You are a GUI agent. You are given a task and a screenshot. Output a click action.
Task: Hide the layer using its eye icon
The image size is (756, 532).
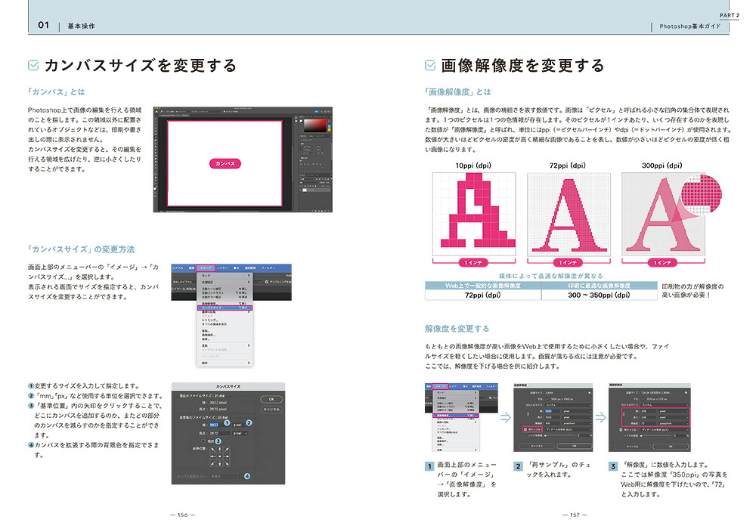[299, 190]
